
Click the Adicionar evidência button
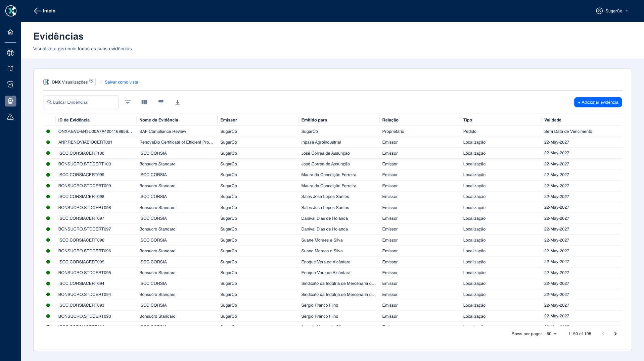(x=598, y=102)
